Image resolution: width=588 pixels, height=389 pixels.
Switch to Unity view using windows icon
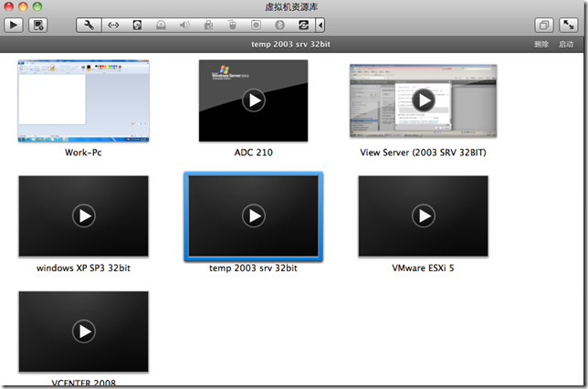[544, 26]
